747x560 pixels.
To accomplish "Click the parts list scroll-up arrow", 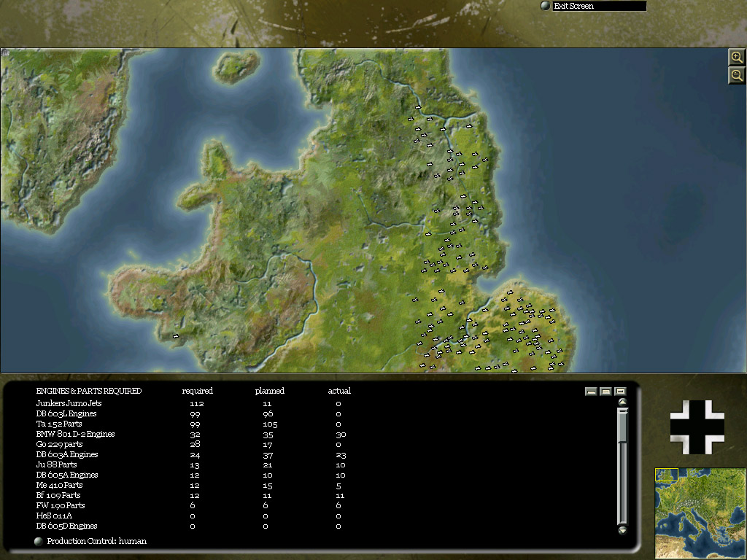I will 622,402.
